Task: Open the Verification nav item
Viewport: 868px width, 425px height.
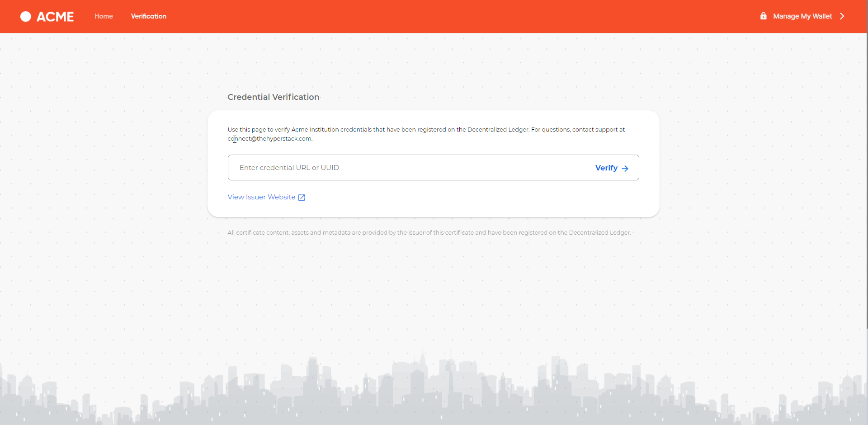Action: coord(148,16)
